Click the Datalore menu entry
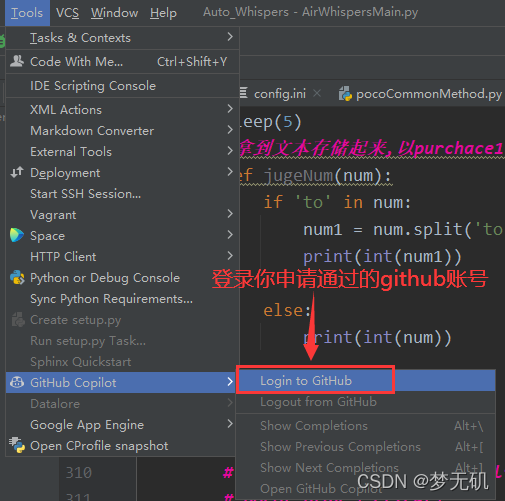 [121, 404]
